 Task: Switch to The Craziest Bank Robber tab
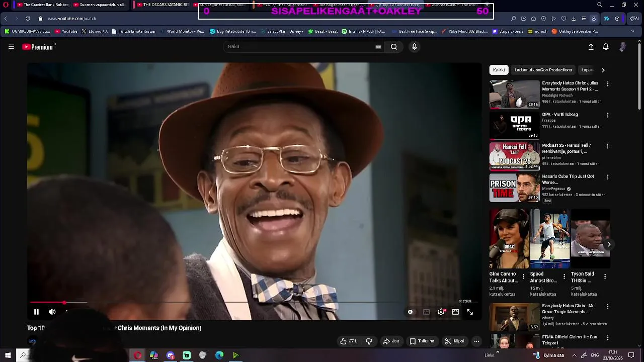click(42, 5)
